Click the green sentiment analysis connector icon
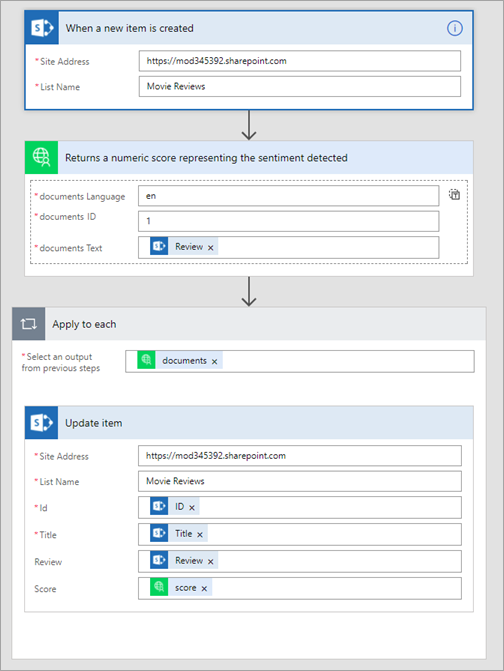The height and width of the screenshot is (671, 504). [x=41, y=157]
